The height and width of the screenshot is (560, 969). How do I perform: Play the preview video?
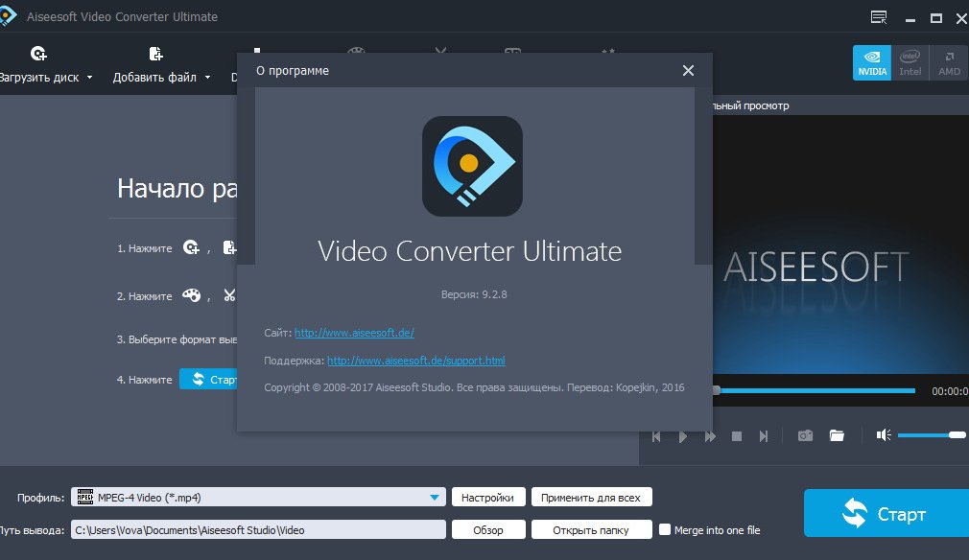(x=683, y=436)
